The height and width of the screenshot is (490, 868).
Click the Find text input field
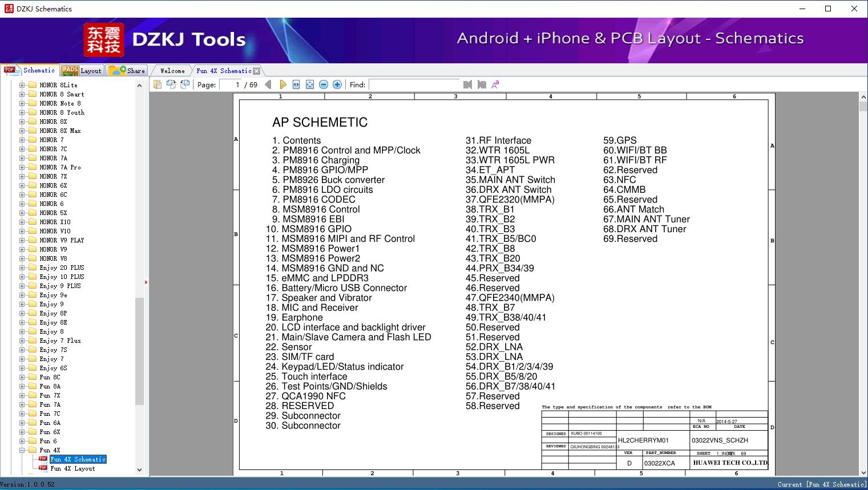point(414,84)
